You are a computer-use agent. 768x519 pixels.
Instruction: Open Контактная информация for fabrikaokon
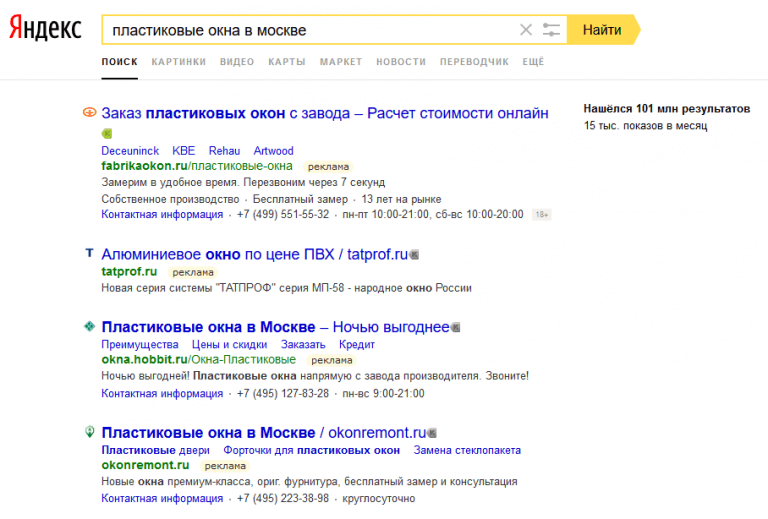(162, 214)
